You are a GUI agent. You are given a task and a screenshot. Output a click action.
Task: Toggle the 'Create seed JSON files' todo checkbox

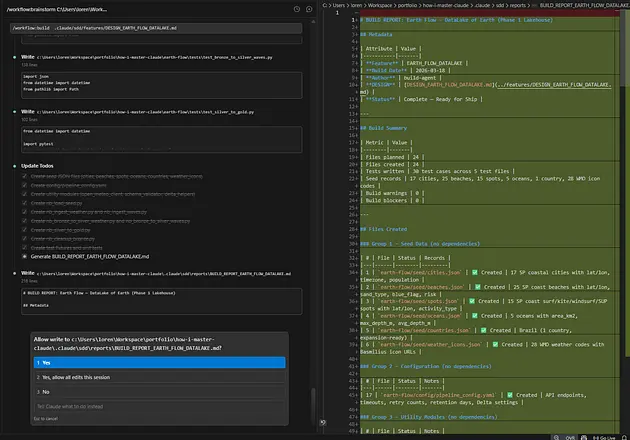(x=25, y=176)
